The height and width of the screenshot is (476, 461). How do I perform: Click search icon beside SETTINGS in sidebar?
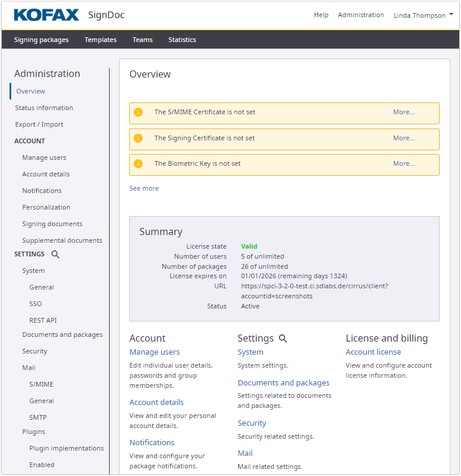[55, 255]
